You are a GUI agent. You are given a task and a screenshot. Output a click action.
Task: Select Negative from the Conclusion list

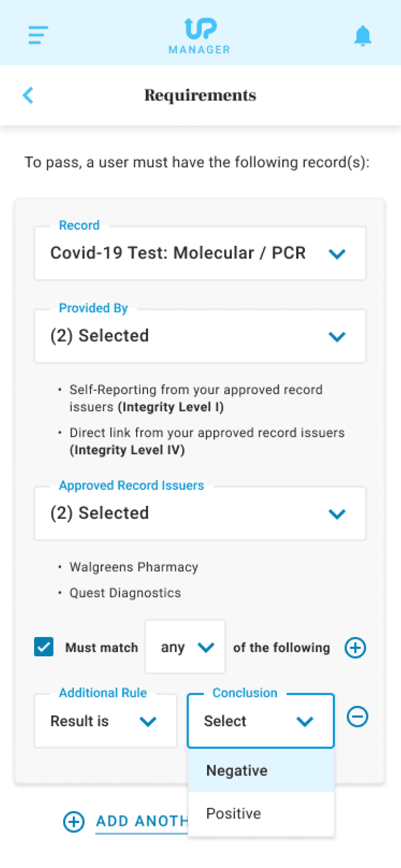tap(261, 771)
